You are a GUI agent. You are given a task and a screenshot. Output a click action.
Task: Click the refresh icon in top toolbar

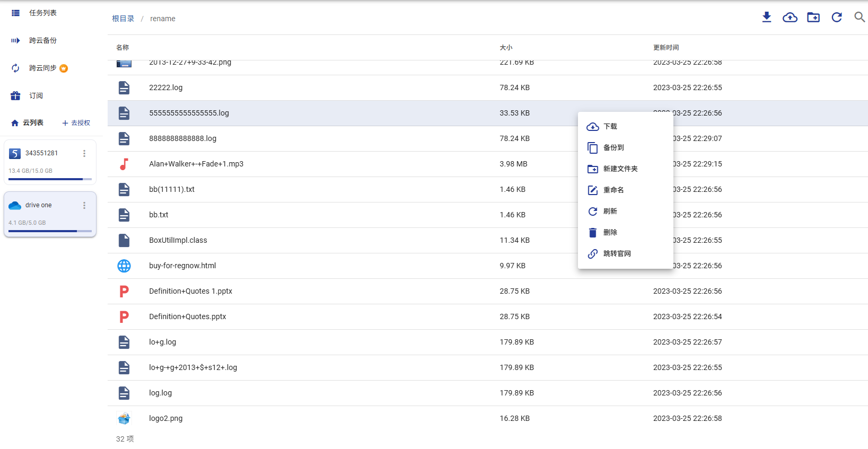tap(837, 17)
